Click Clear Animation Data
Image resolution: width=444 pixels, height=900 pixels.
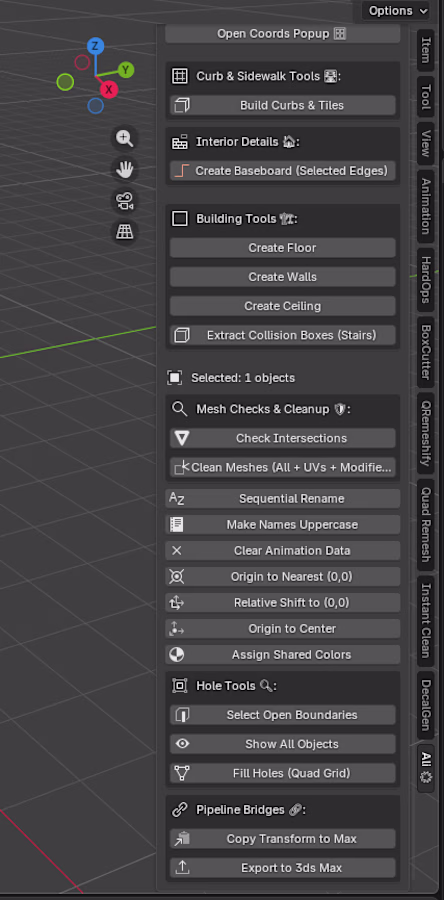tap(282, 550)
